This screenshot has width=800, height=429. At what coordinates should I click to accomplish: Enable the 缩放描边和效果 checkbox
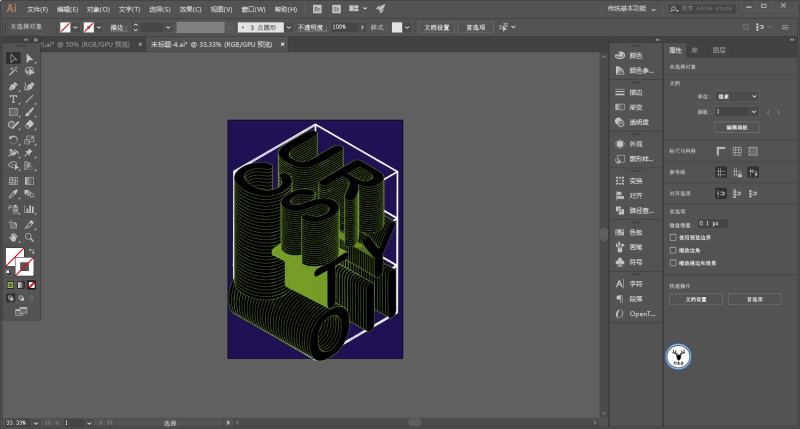[x=673, y=263]
